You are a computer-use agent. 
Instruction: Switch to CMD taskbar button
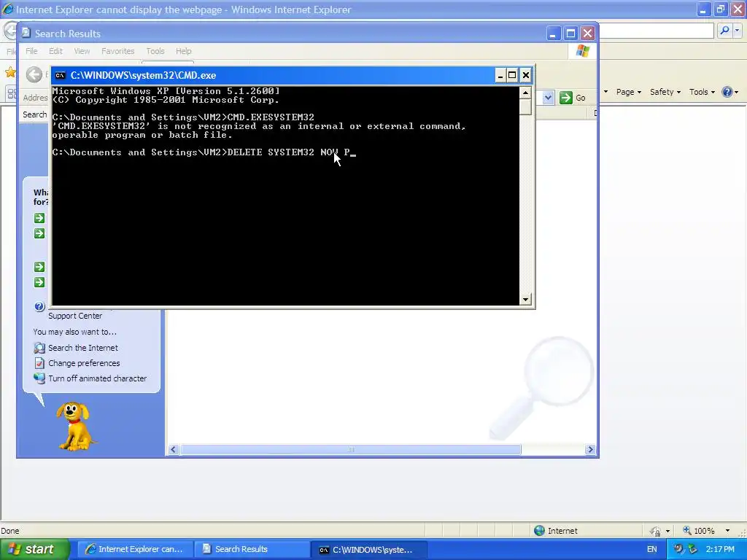click(368, 549)
